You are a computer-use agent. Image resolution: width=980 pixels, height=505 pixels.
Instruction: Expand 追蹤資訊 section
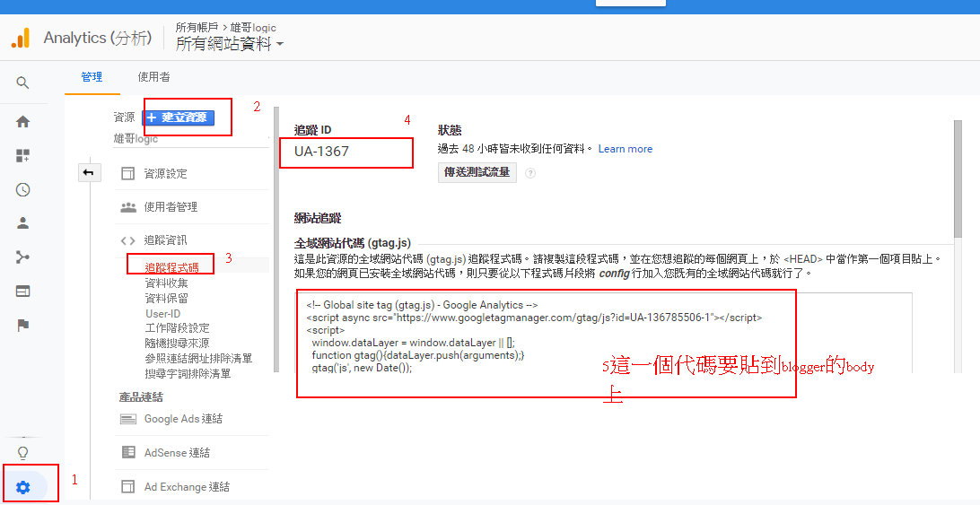pyautogui.click(x=166, y=240)
